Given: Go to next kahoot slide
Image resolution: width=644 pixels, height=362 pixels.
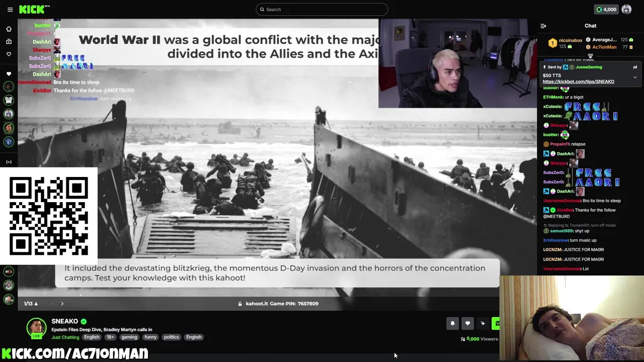Looking at the screenshot, I should [62, 304].
